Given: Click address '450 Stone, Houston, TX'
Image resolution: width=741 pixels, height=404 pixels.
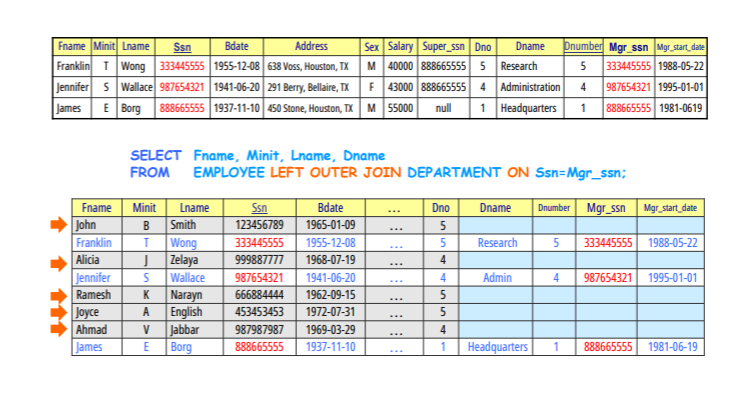Looking at the screenshot, I should pos(310,108).
